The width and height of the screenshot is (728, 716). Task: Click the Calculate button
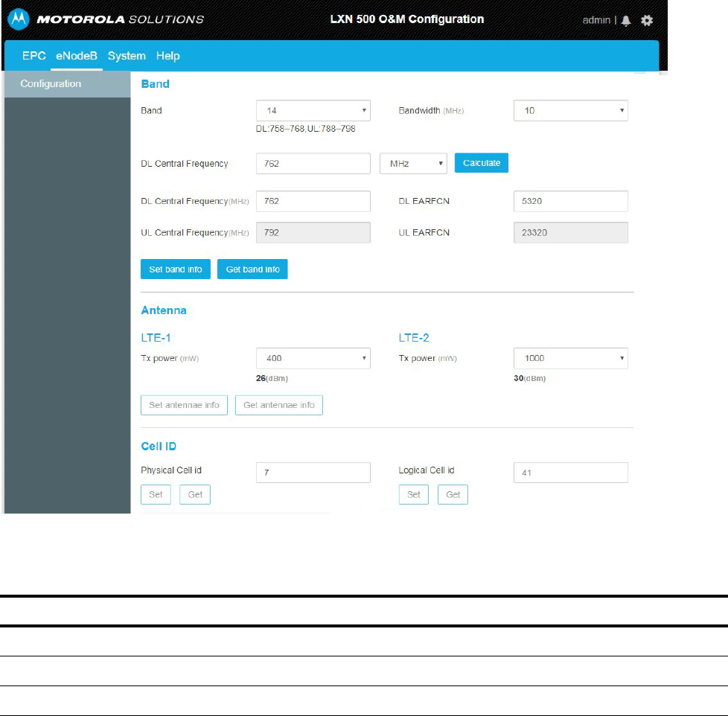[482, 163]
